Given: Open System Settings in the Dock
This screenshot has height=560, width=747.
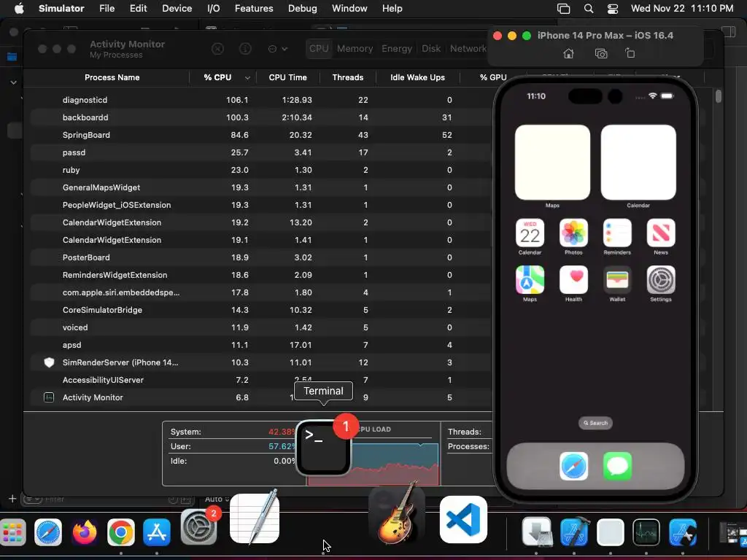Looking at the screenshot, I should point(198,528).
